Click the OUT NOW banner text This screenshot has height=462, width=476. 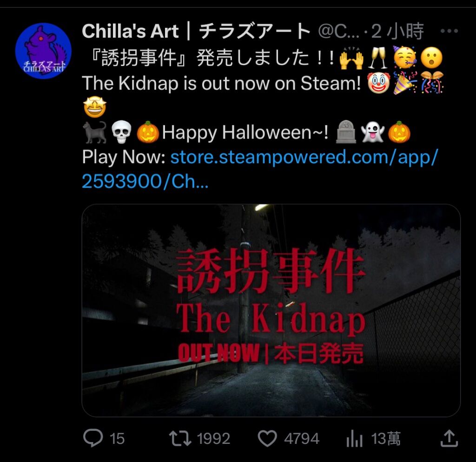coord(219,353)
